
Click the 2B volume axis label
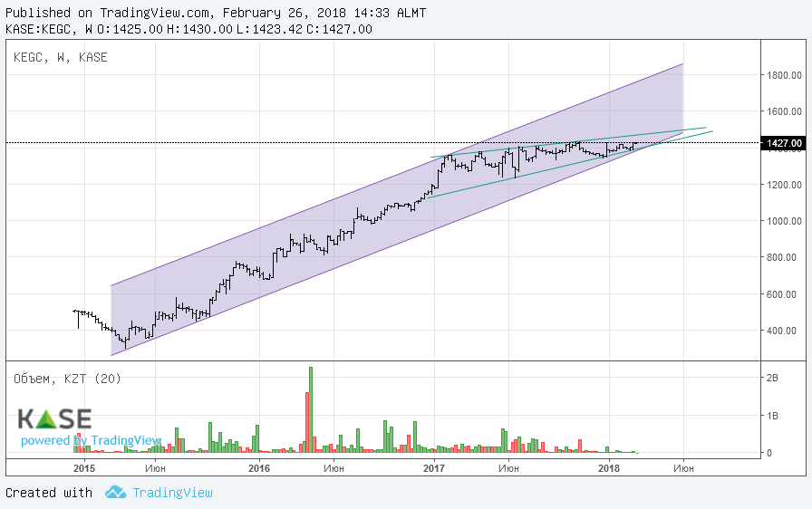(772, 379)
